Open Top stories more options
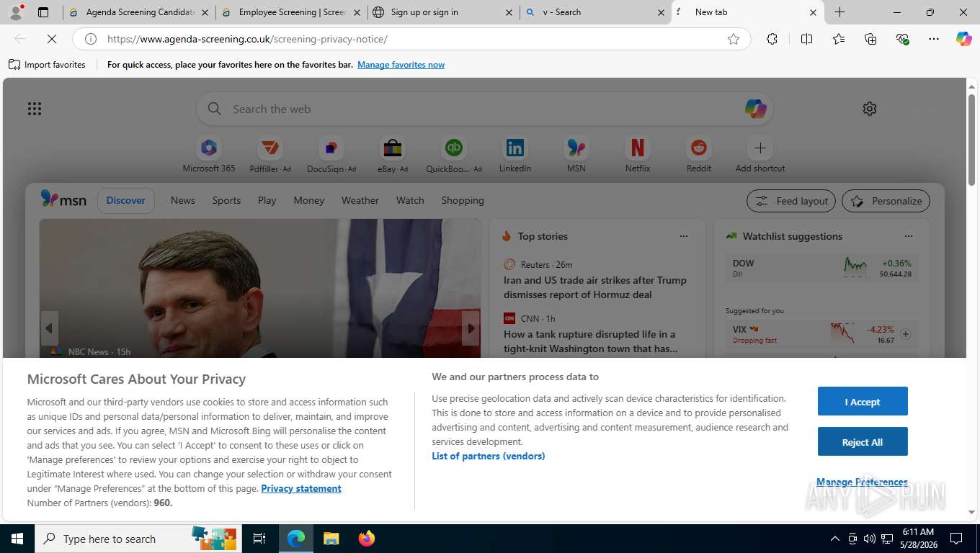 684,236
